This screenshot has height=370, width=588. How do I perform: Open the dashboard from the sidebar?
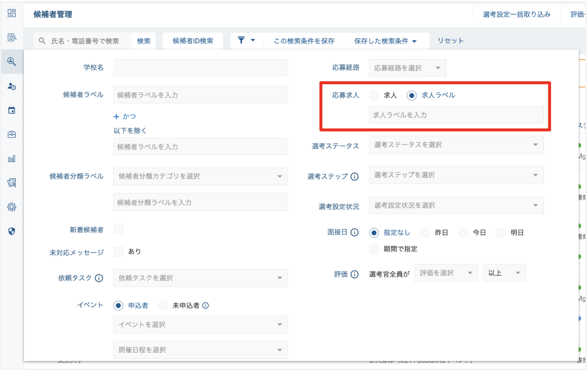pyautogui.click(x=12, y=13)
